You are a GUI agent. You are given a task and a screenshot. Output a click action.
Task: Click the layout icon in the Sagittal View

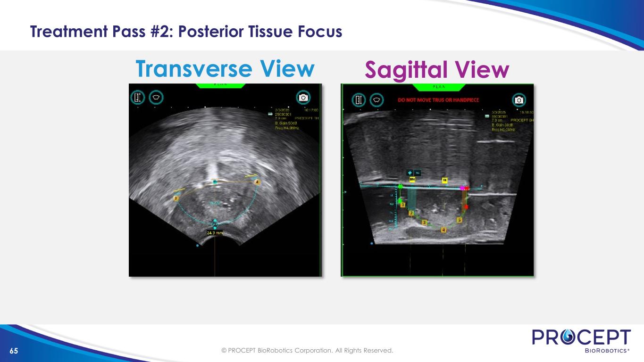[x=360, y=100]
